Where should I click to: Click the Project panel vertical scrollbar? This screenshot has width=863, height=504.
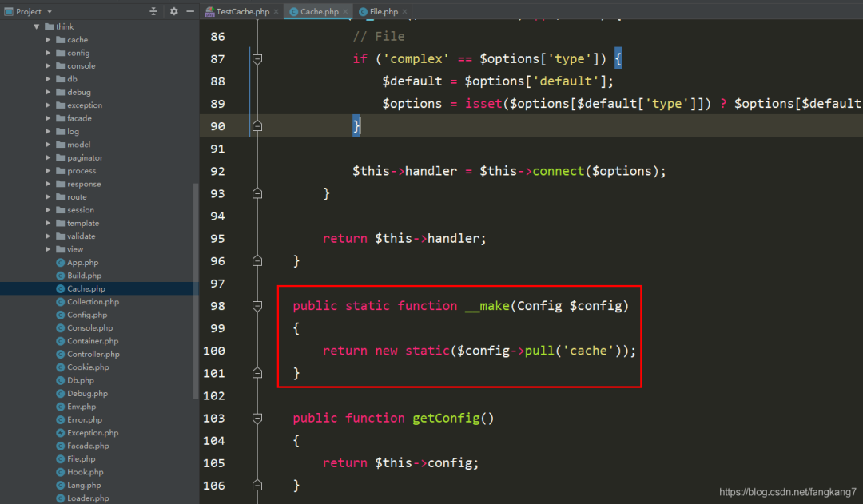[x=196, y=291]
